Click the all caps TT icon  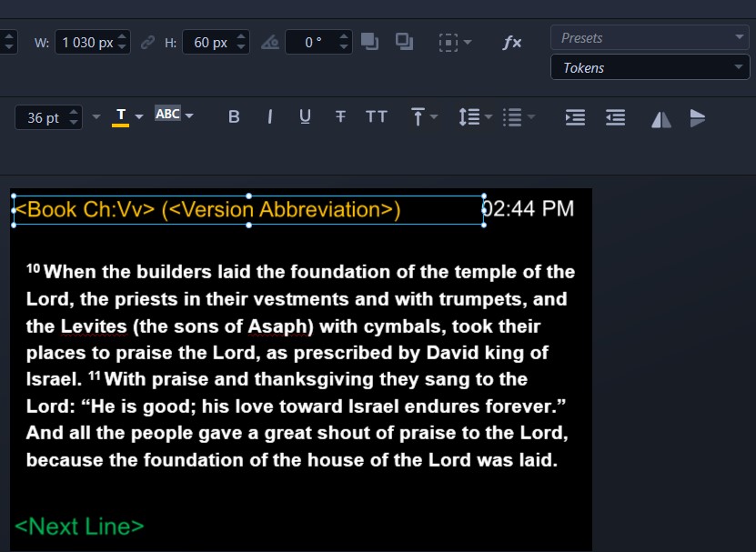[x=376, y=116]
